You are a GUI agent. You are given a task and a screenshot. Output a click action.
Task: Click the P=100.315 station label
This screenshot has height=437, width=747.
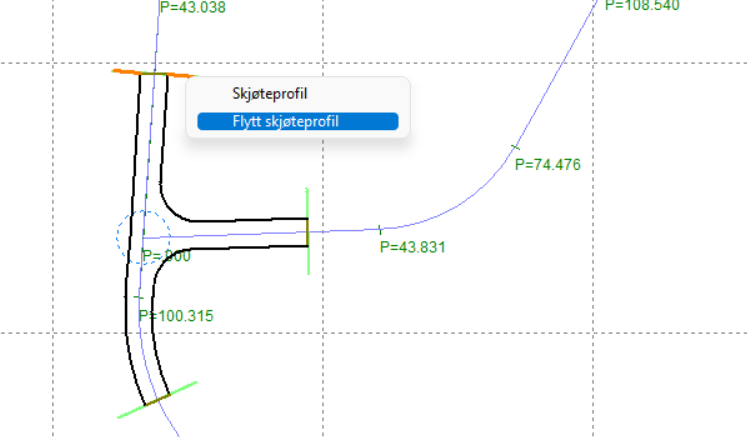click(176, 316)
